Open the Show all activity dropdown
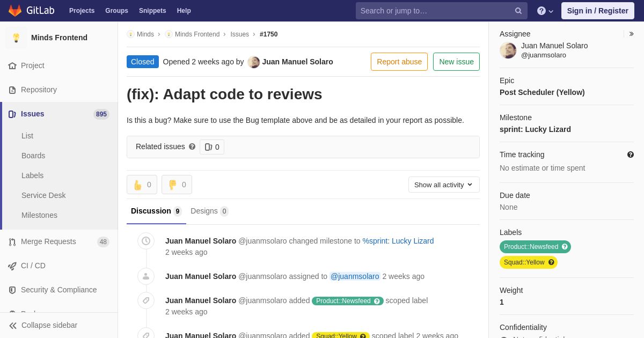The height and width of the screenshot is (338, 644). tap(443, 185)
